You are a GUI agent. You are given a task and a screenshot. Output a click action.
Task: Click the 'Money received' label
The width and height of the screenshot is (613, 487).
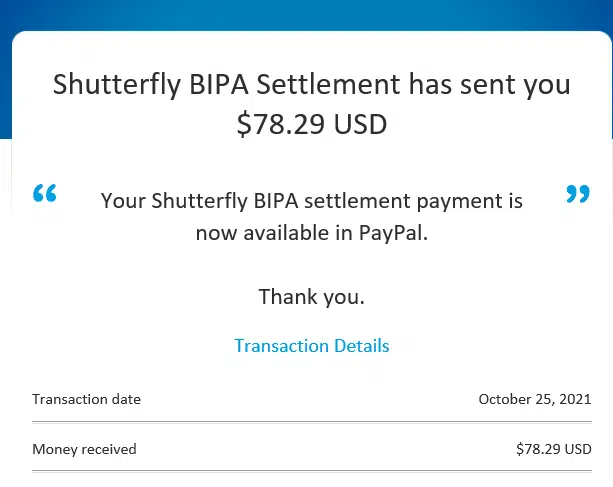pos(84,449)
